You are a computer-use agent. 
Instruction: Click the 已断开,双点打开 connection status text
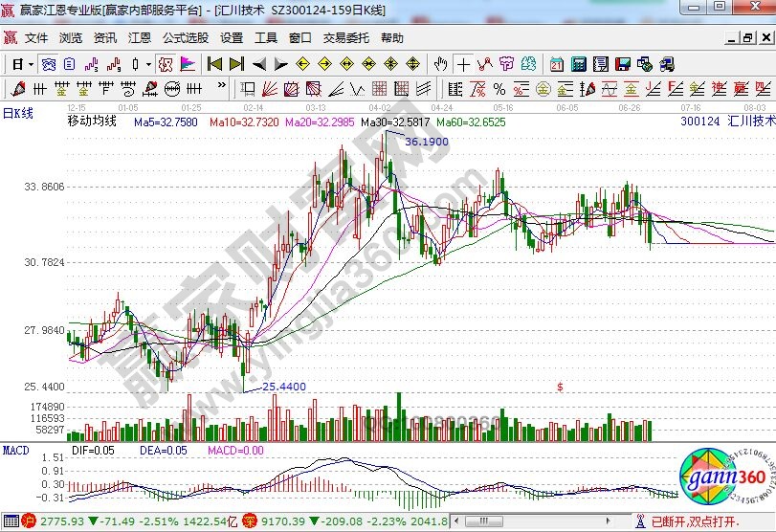pyautogui.click(x=695, y=521)
